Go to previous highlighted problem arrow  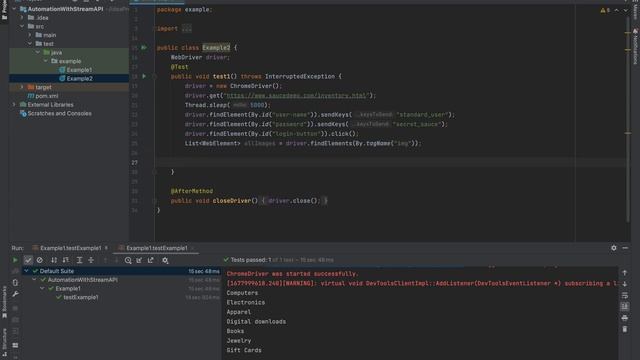pos(616,10)
